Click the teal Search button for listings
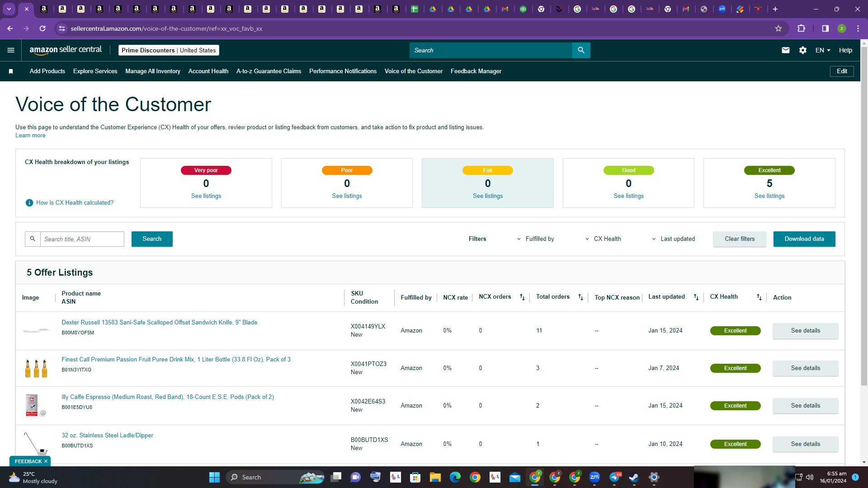 pyautogui.click(x=152, y=239)
